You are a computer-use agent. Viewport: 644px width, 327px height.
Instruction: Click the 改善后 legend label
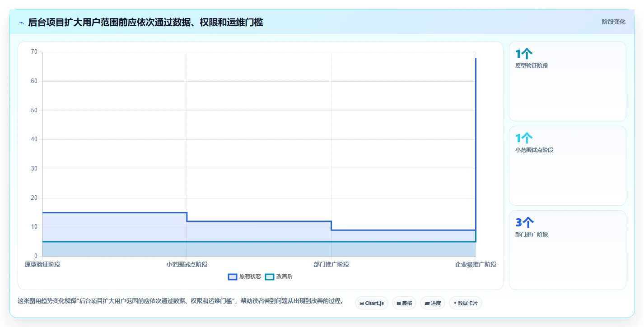285,276
